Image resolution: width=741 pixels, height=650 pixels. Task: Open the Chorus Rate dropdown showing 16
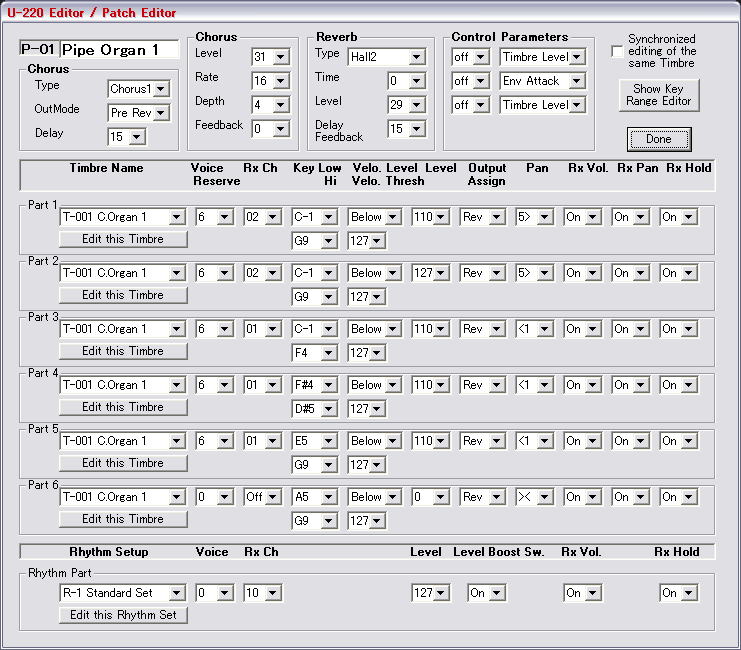[271, 81]
